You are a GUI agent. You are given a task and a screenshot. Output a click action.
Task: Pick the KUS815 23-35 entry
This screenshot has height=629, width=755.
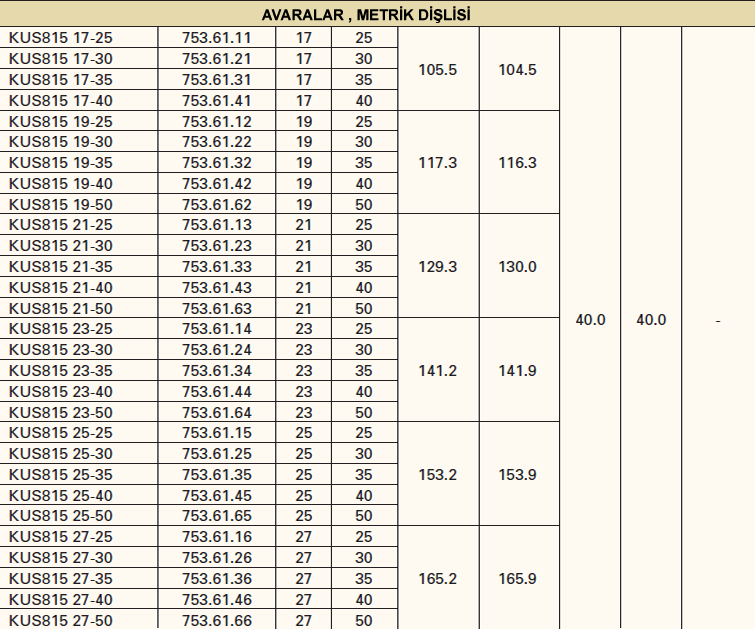(61, 371)
